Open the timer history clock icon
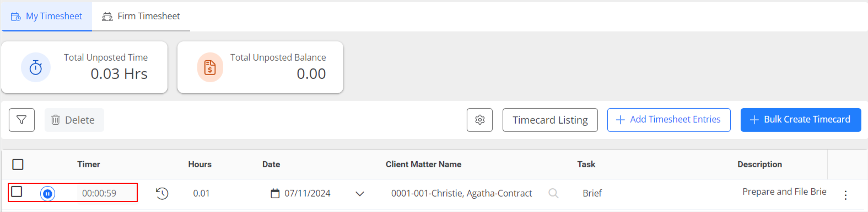The width and height of the screenshot is (868, 212). [162, 193]
